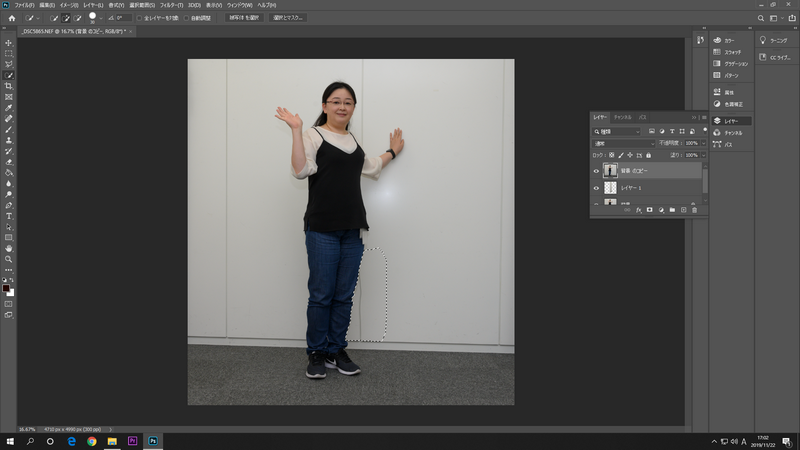
Task: Toggle lock transparent pixels
Action: coord(612,155)
